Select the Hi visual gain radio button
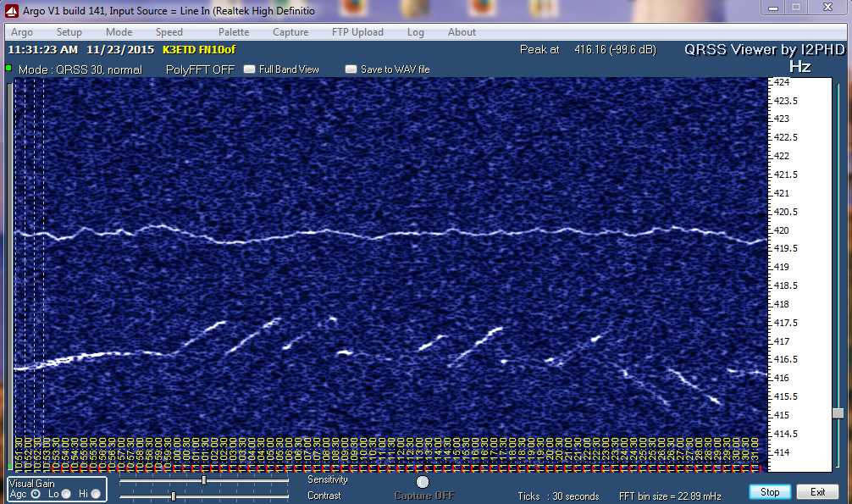 (95, 493)
